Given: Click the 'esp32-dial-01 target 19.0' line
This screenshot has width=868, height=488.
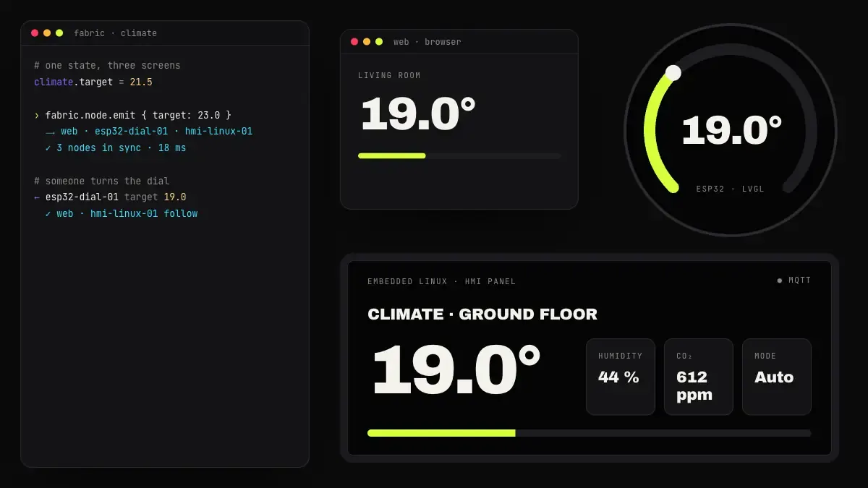Looking at the screenshot, I should click(x=116, y=197).
